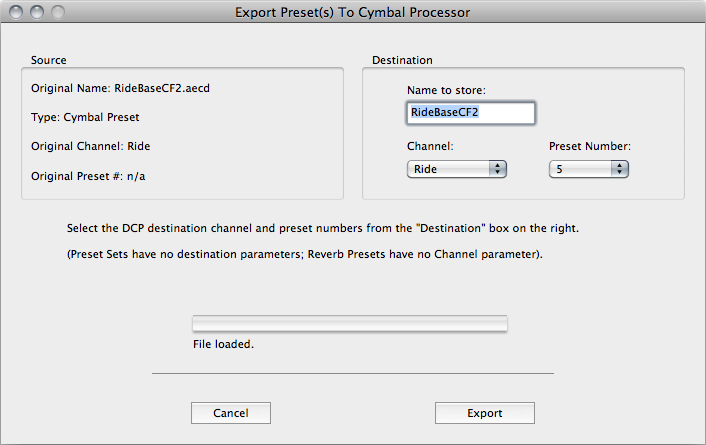The height and width of the screenshot is (445, 706).
Task: Click the window title text
Action: tap(352, 13)
